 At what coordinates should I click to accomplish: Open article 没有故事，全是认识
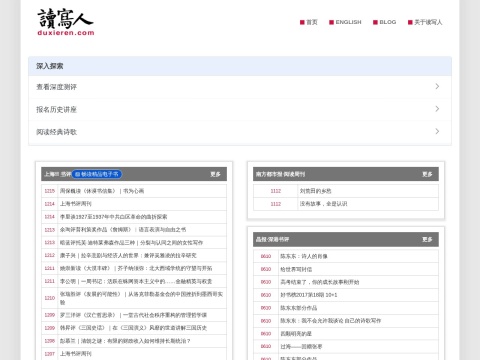click(x=323, y=204)
